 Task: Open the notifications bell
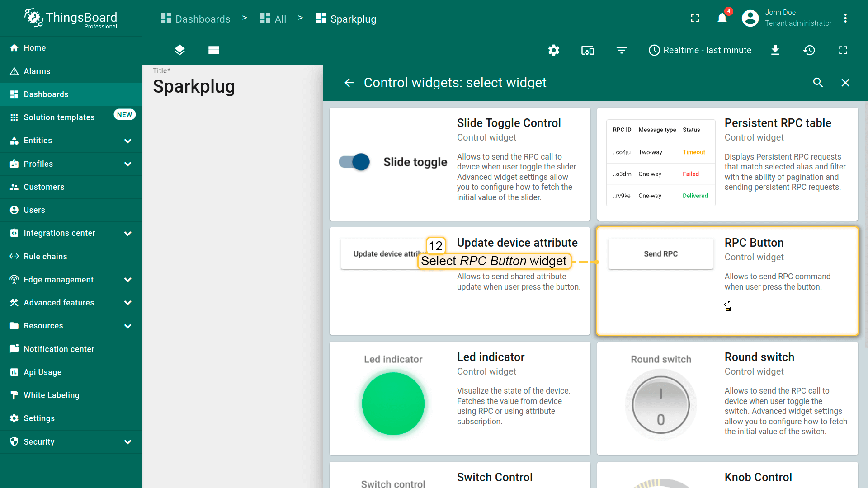(x=722, y=19)
